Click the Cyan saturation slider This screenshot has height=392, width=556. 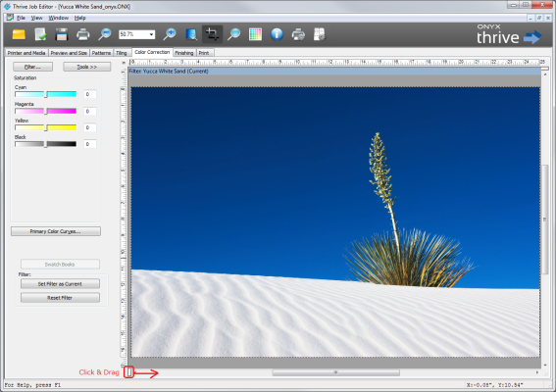point(46,94)
